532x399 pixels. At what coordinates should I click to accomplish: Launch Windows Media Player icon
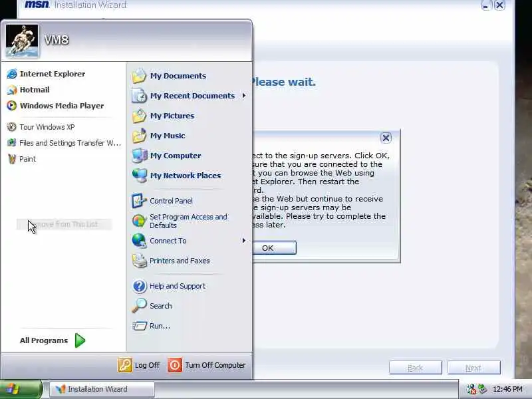point(11,106)
